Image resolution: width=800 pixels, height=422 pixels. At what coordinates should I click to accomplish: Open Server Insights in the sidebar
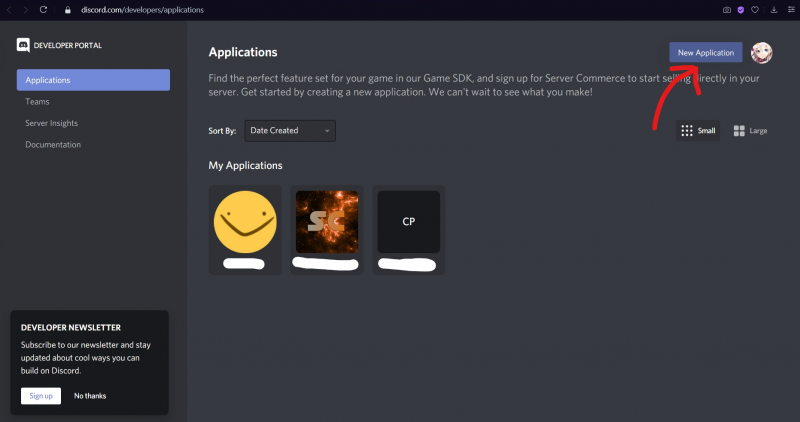click(x=52, y=123)
